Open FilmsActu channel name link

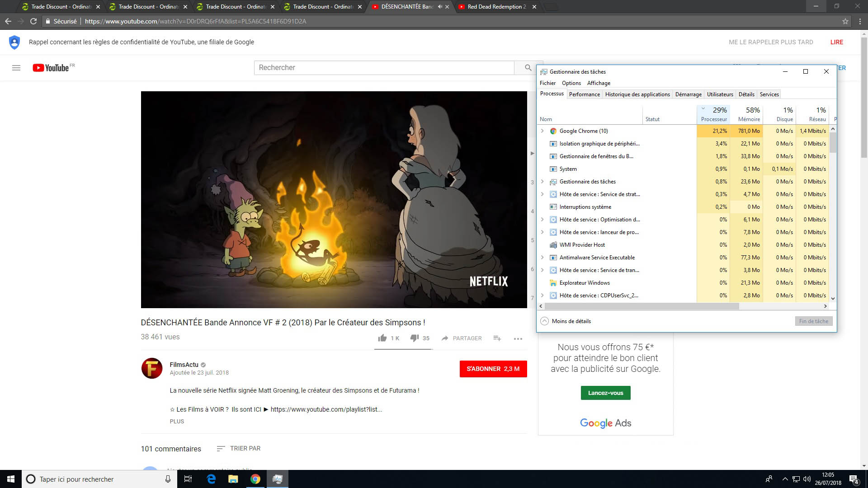184,365
